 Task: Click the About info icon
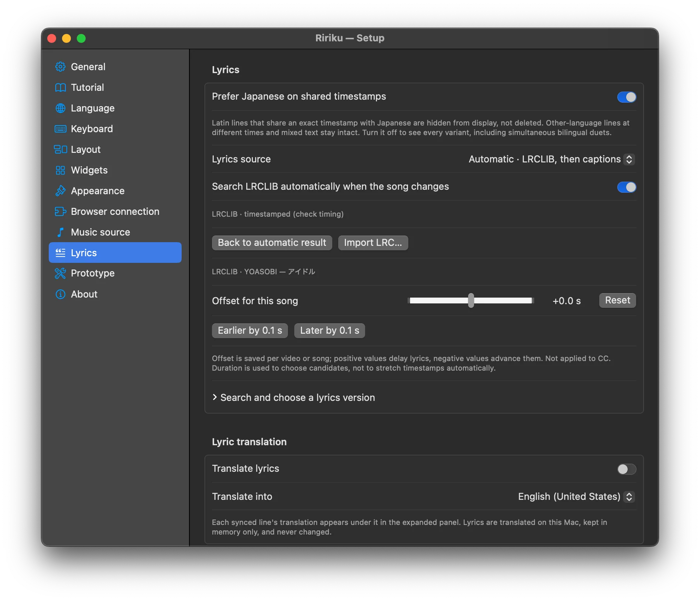(60, 294)
